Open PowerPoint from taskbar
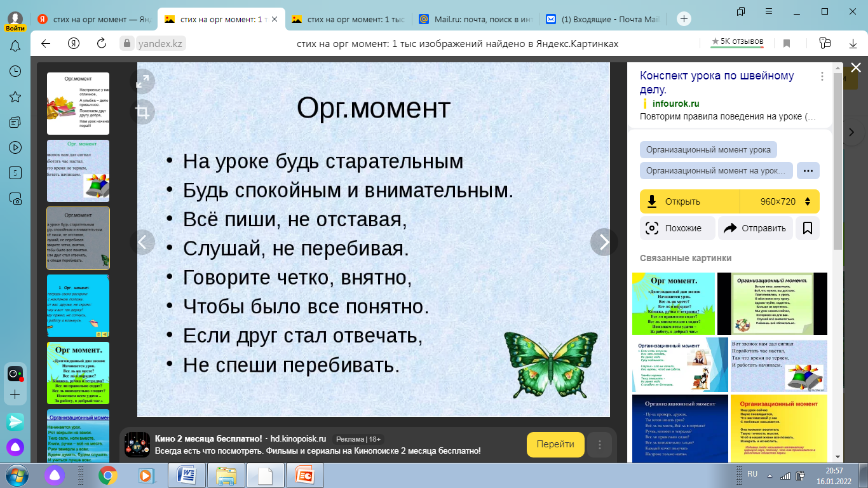The image size is (868, 488). [x=306, y=475]
